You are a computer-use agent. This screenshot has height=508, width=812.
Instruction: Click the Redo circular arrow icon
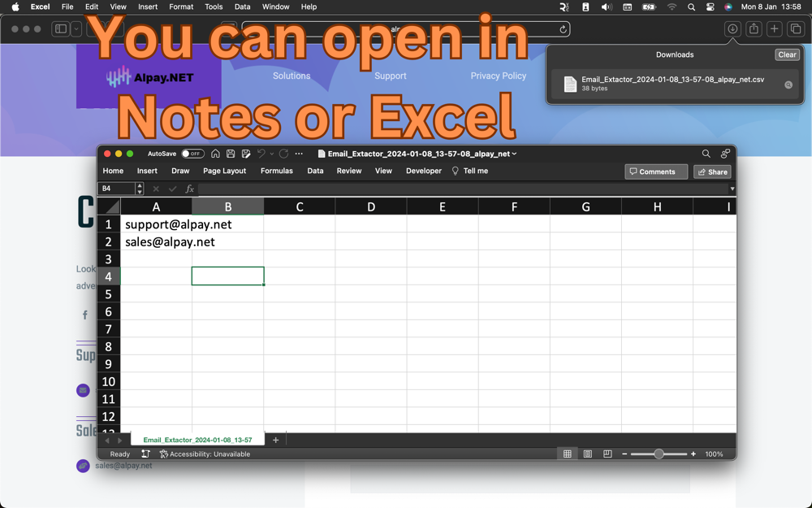[x=283, y=154]
